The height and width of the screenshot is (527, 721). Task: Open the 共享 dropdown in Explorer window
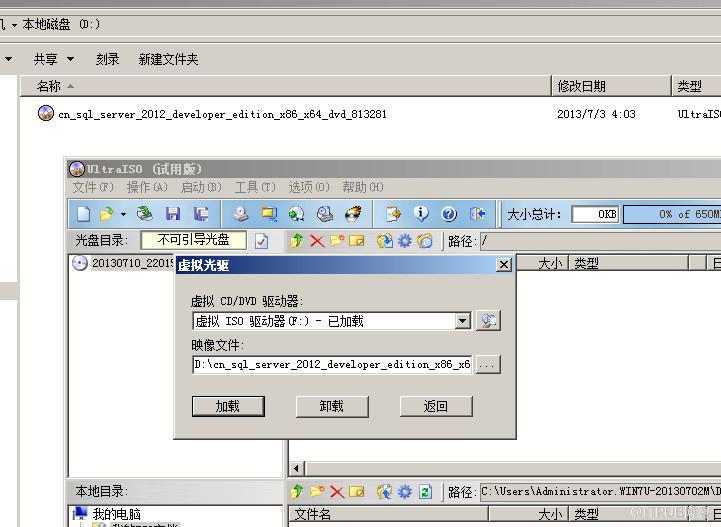[x=54, y=59]
